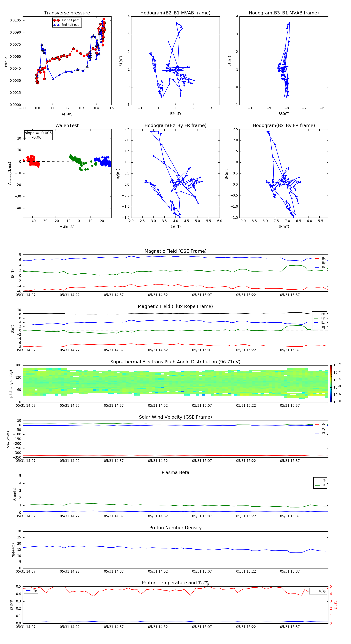The width and height of the screenshot is (351, 644).
Task: Click the "r = -0.06" annotation
Action: [x=33, y=137]
